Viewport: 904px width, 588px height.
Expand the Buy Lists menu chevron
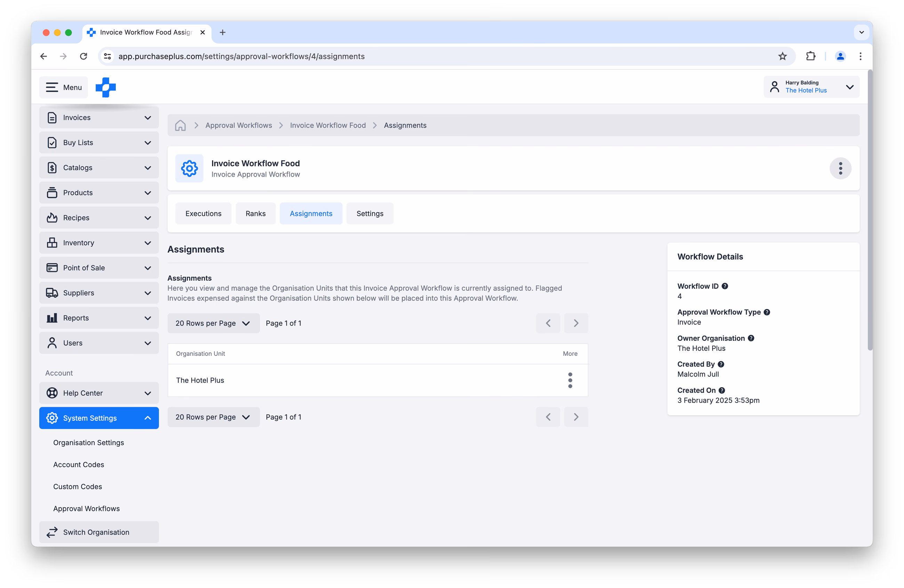pyautogui.click(x=148, y=143)
